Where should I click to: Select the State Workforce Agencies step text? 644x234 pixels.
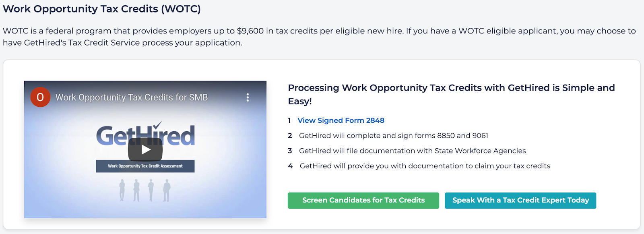tap(412, 151)
